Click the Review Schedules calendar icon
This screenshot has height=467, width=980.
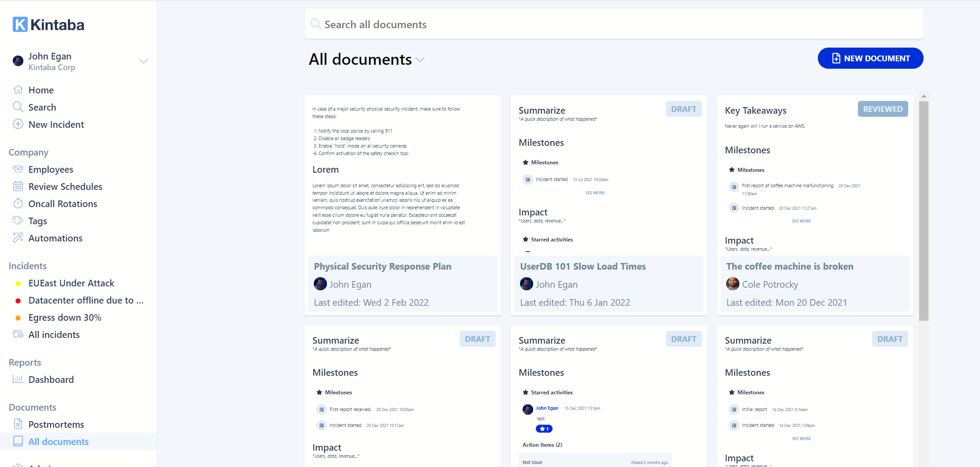(x=18, y=186)
